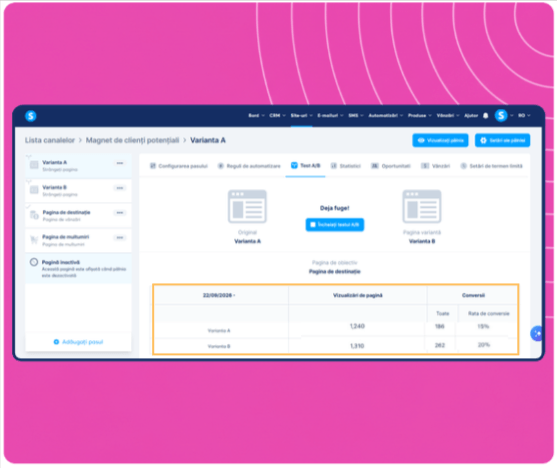Switch to the Vânzări tab
The height and width of the screenshot is (468, 557).
(436, 166)
